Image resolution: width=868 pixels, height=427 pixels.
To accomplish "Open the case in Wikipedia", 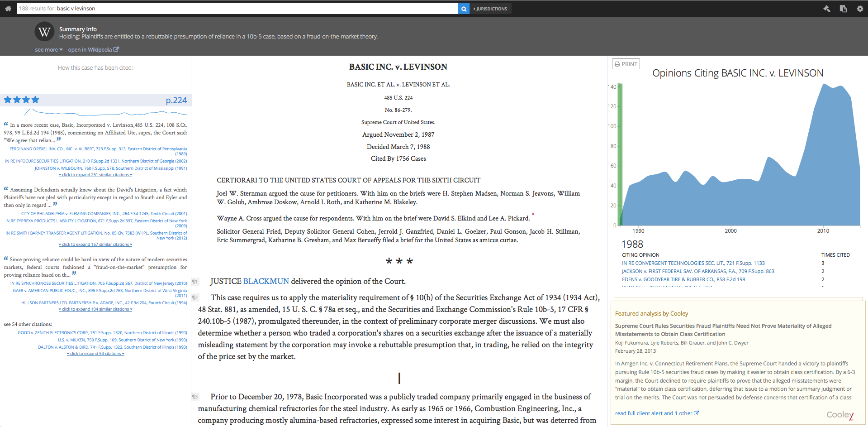I will (x=94, y=50).
